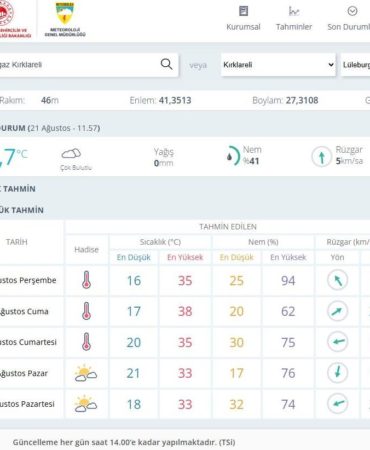
Task: Click the Sıcaklık (°C) column header
Action: click(160, 242)
